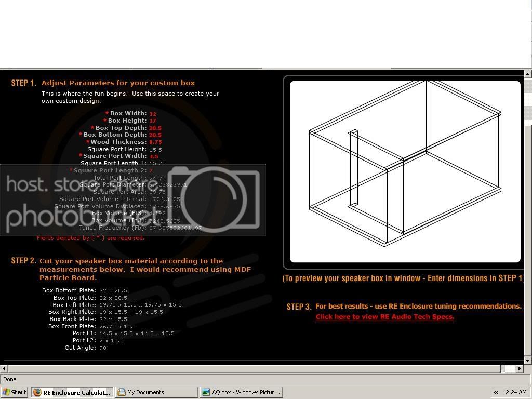
Task: Edit the Box Height value 17
Action: [153, 121]
